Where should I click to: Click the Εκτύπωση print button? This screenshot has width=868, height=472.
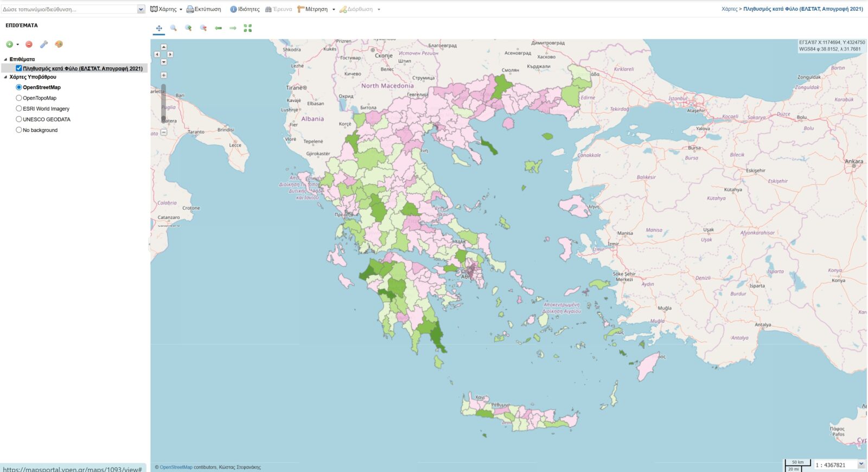coord(204,9)
